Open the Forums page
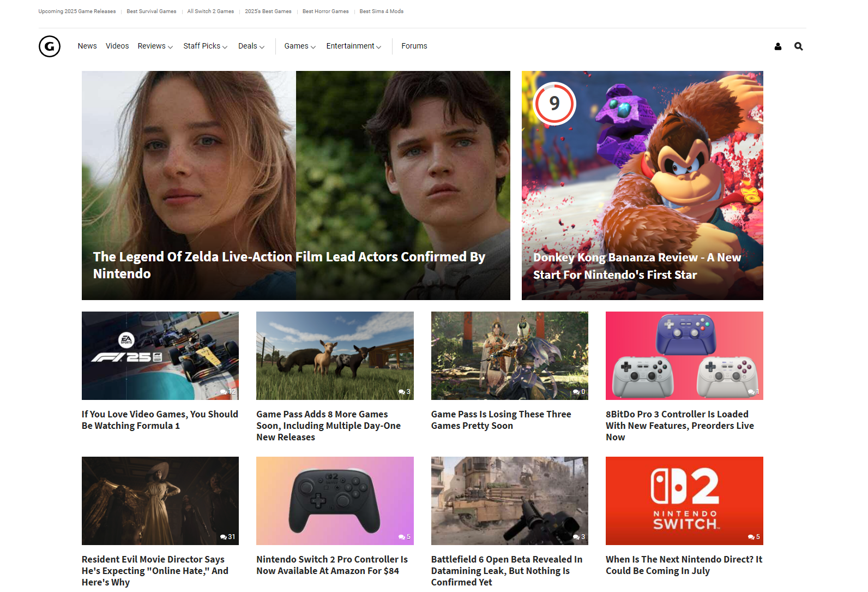The width and height of the screenshot is (868, 592). tap(414, 46)
